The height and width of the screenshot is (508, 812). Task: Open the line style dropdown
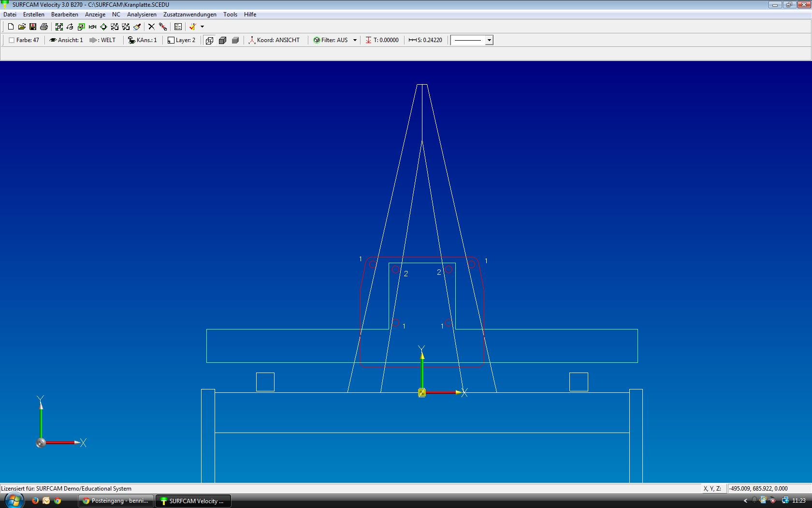coord(489,40)
